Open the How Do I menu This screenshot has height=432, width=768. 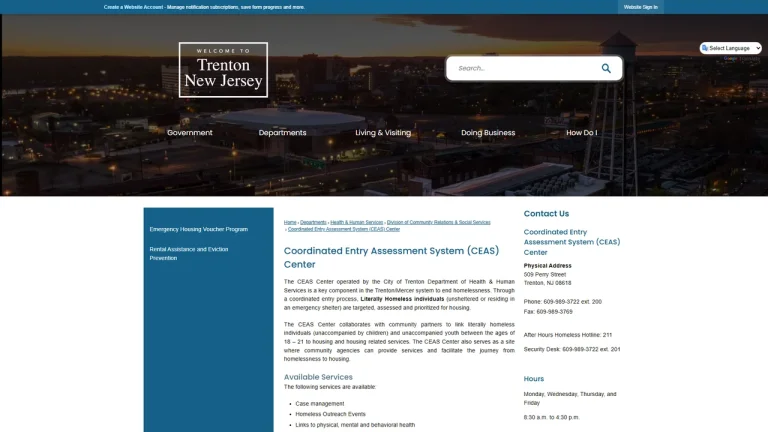tap(581, 133)
